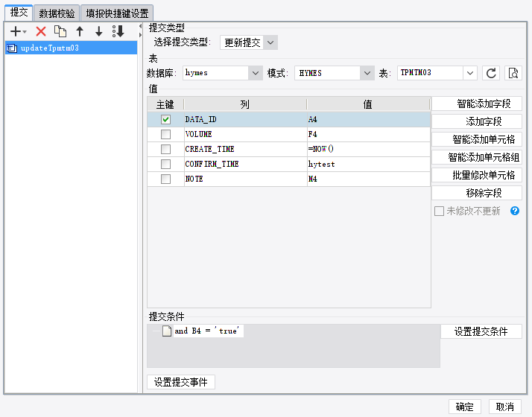Click the 智能添加字段 button

pyautogui.click(x=477, y=104)
